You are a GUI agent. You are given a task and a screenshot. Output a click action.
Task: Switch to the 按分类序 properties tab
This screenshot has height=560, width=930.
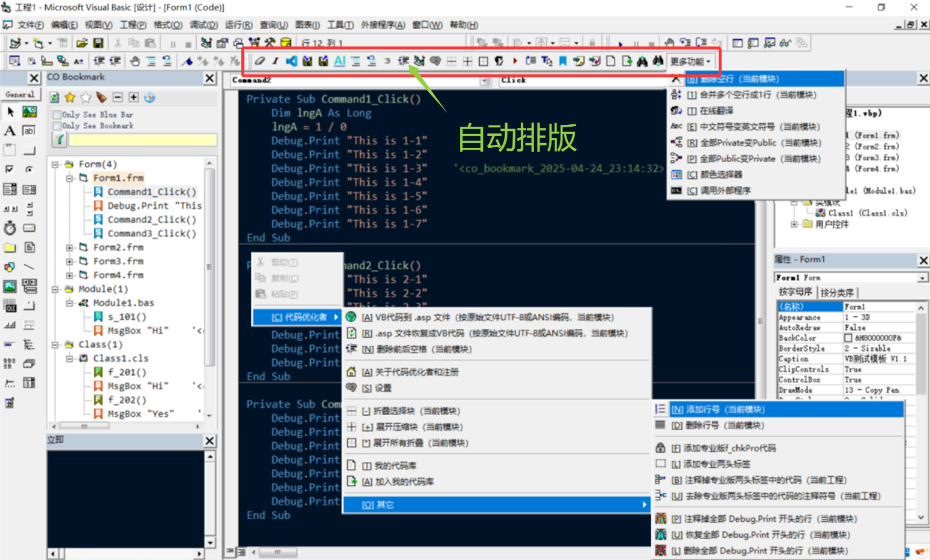(837, 293)
